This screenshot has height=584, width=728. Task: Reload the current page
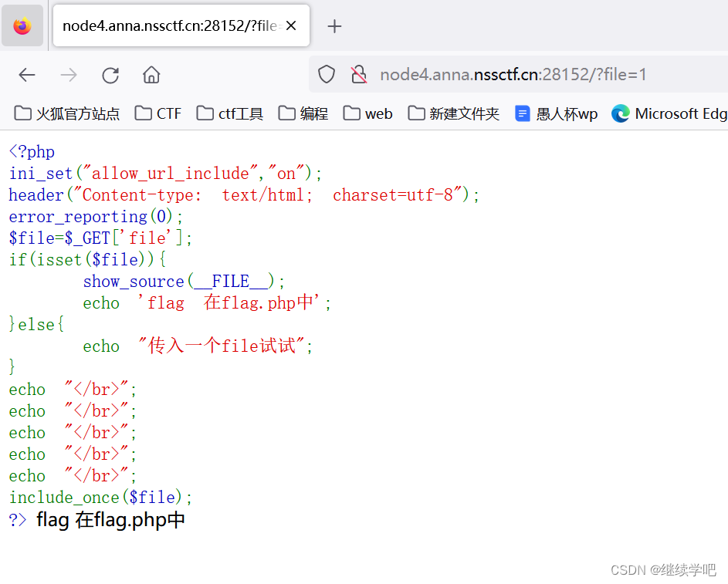110,75
